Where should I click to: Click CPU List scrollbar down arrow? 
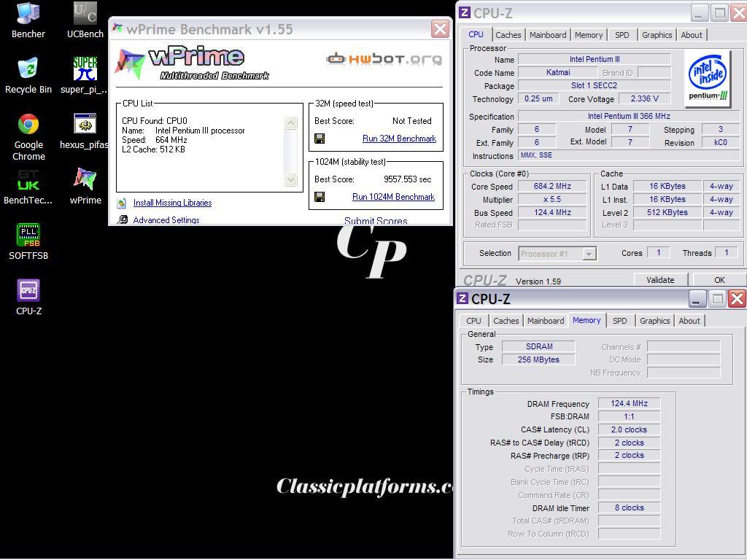[x=290, y=179]
